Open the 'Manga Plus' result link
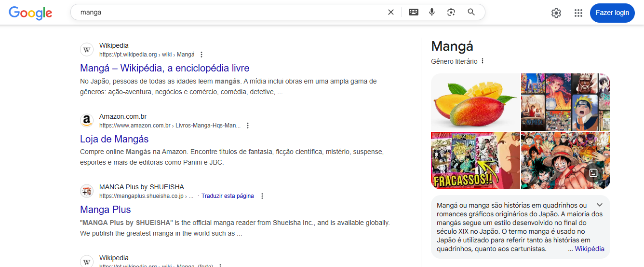Viewport: 644px width, 267px height. pyautogui.click(x=106, y=210)
